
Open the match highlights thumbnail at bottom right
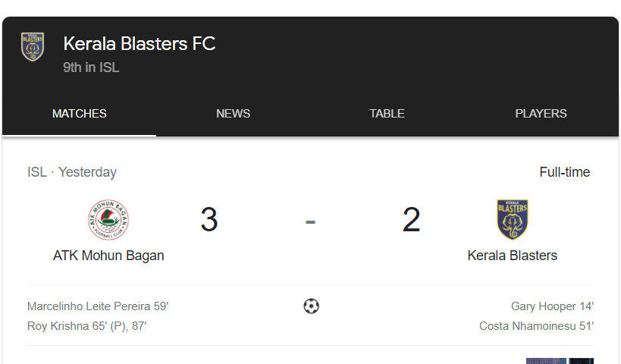pos(560,361)
